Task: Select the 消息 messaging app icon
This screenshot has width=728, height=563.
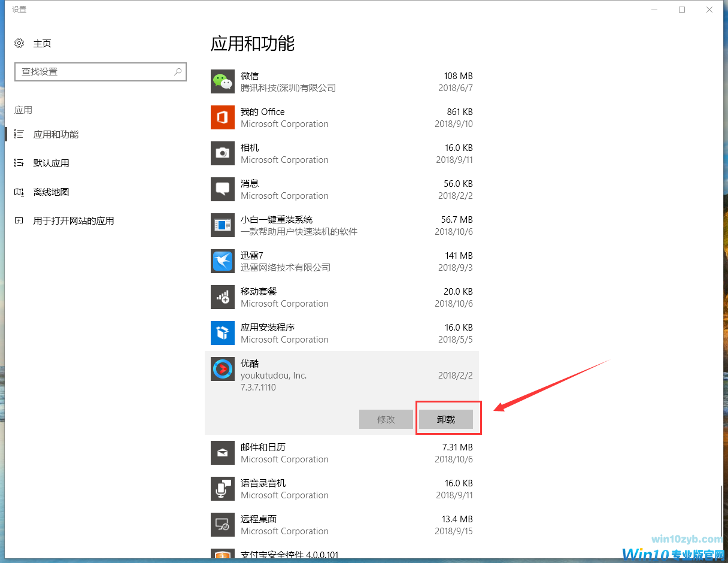Action: point(223,189)
